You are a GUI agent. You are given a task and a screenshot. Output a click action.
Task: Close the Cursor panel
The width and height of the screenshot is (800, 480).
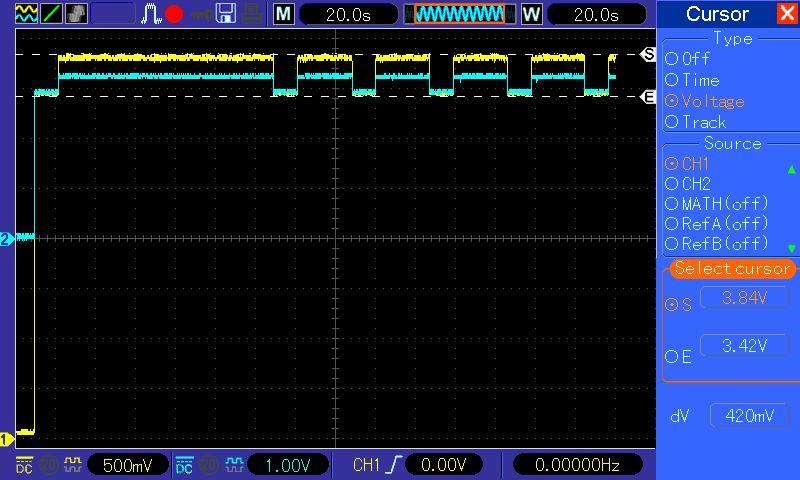pyautogui.click(x=787, y=13)
